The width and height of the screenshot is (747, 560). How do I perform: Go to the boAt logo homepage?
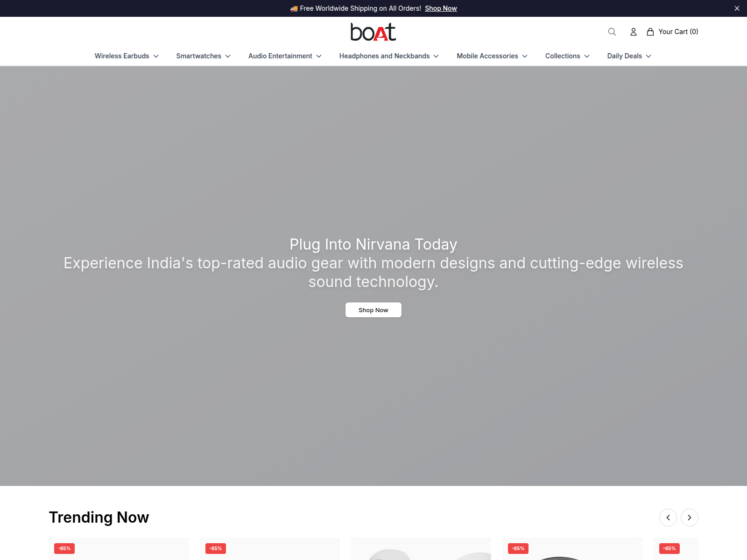pos(373,32)
